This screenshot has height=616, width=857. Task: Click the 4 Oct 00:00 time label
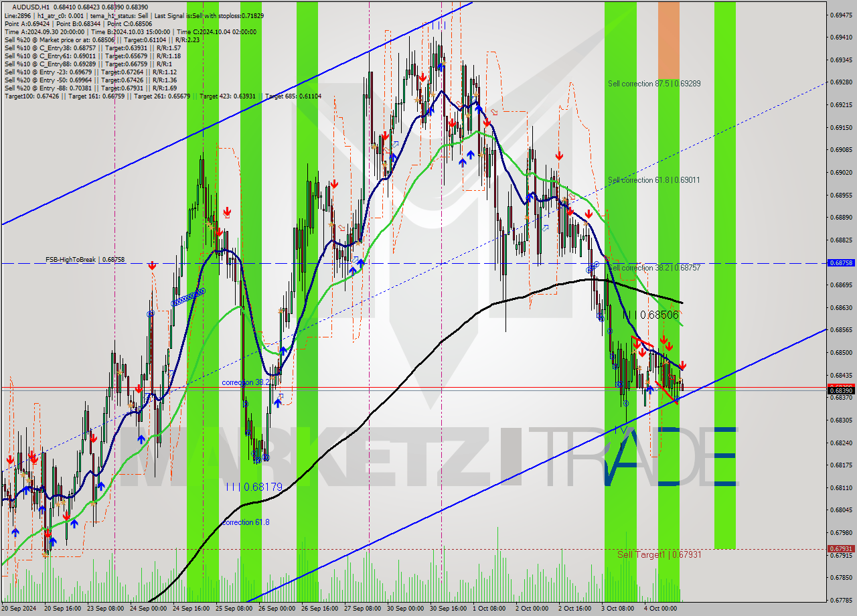tap(659, 609)
